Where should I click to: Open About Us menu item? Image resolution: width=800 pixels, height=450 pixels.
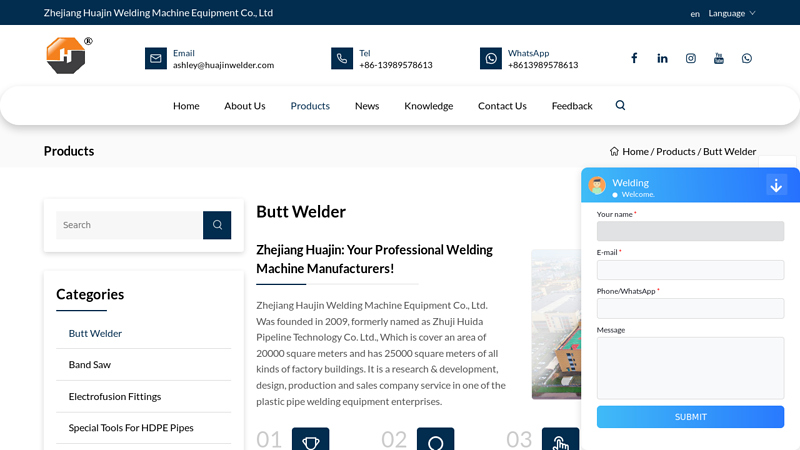coord(245,106)
